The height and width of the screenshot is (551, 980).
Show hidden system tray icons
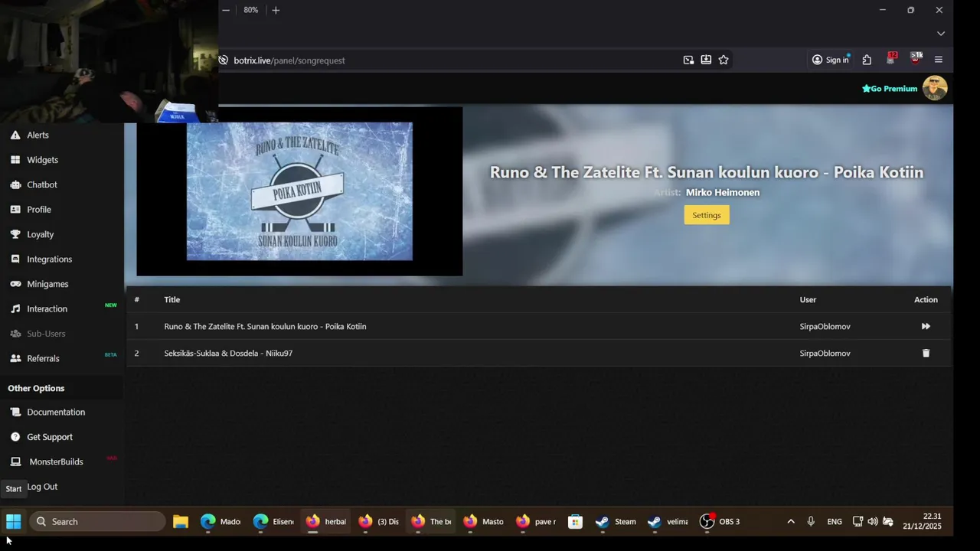click(x=791, y=521)
